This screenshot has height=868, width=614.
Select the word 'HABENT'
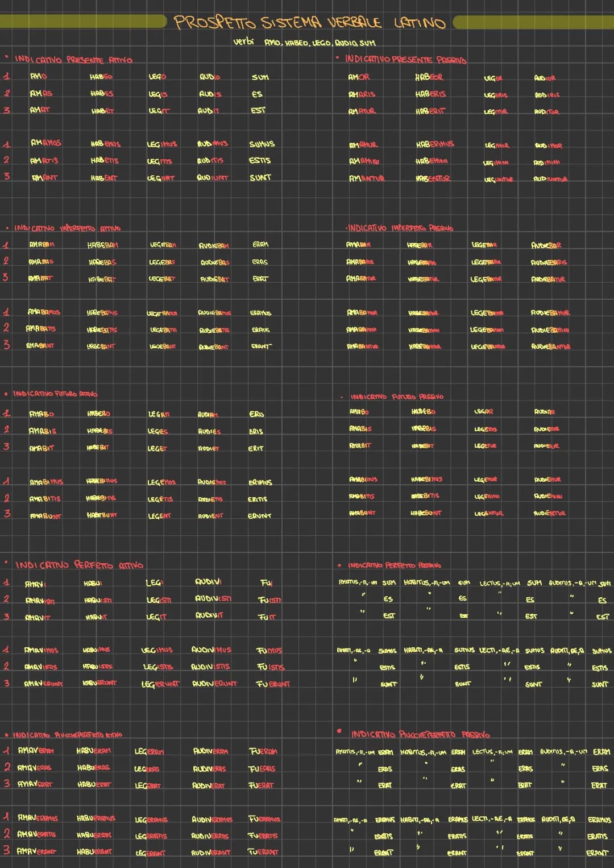tap(103, 178)
